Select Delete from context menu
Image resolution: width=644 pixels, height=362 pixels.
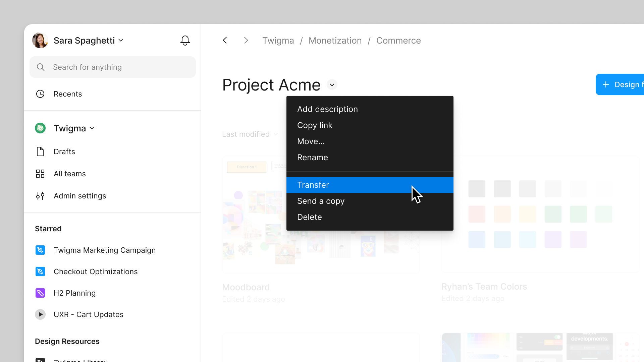coord(309,217)
